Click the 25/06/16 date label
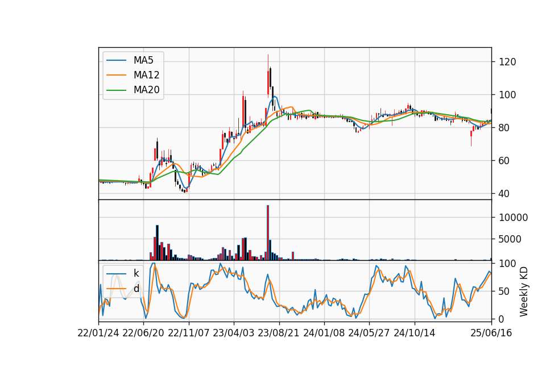The width and height of the screenshot is (546, 392). click(x=491, y=333)
